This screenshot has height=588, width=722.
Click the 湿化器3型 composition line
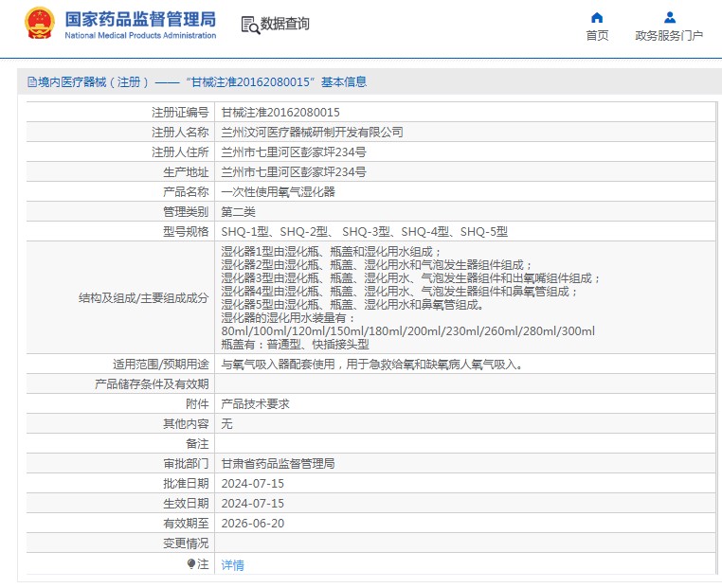(x=410, y=277)
